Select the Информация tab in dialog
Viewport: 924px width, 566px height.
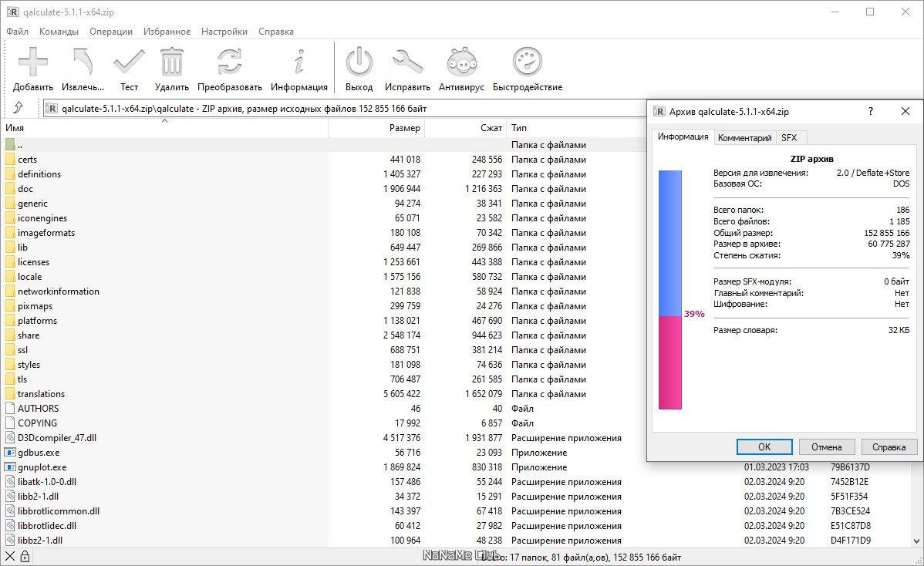click(x=683, y=136)
